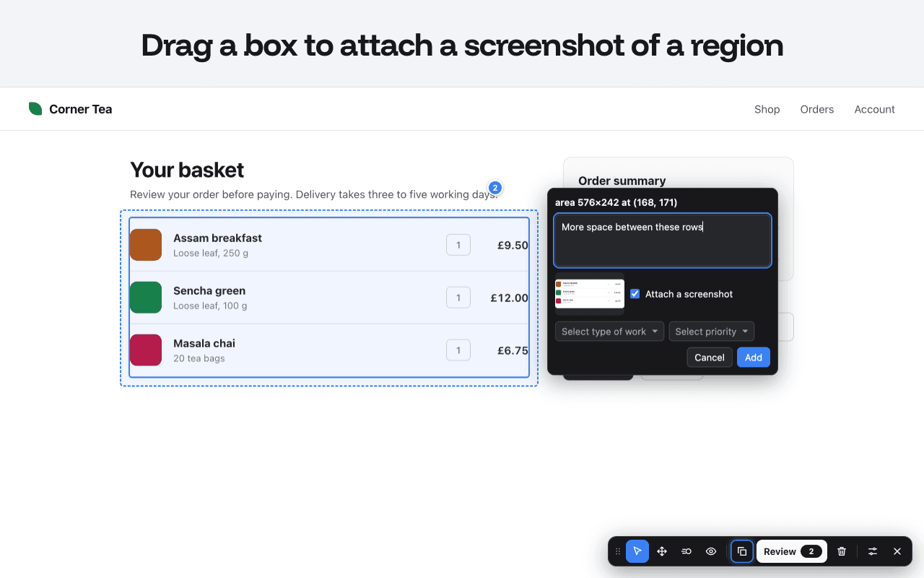The image size is (924, 578).
Task: Click the Sencha green quantity field
Action: point(458,298)
